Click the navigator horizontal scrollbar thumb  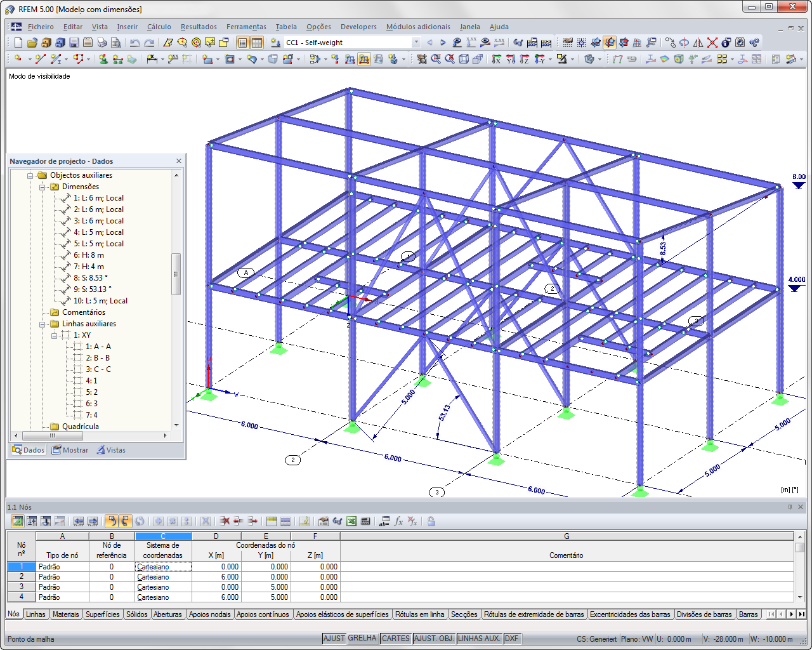click(53, 435)
